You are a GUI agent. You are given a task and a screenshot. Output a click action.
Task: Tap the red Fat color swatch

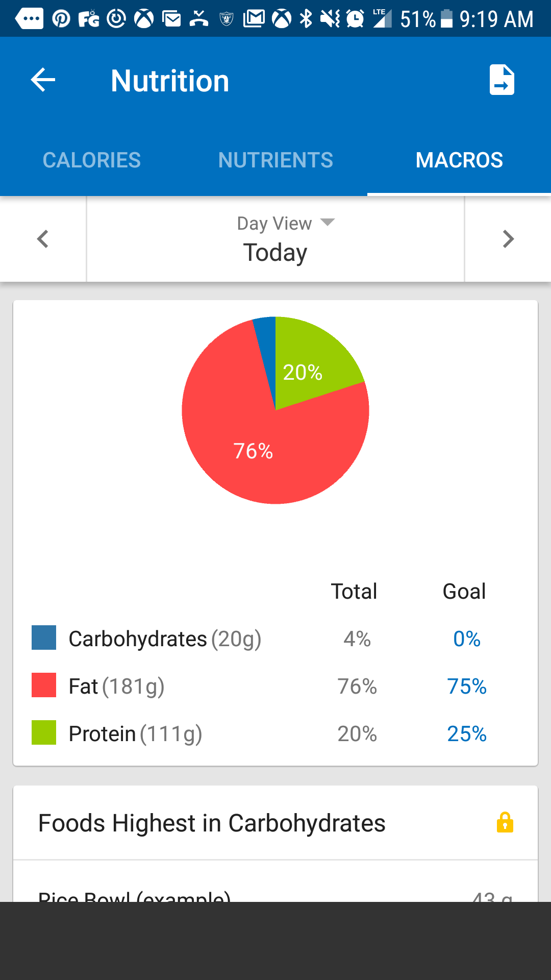(x=44, y=685)
